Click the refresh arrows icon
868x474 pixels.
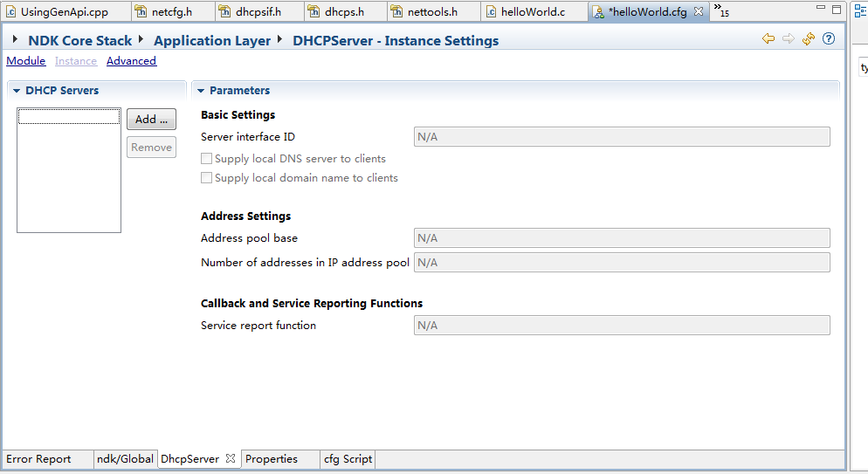point(809,39)
